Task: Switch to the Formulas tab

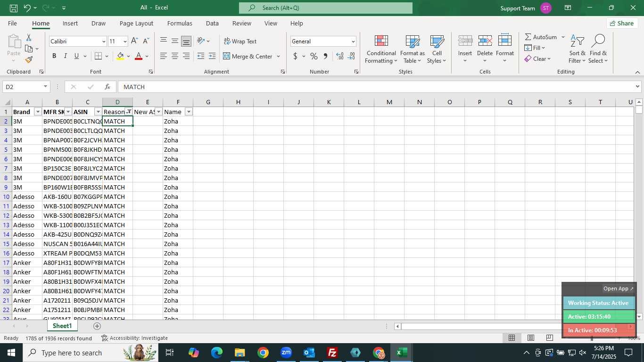Action: click(x=180, y=23)
